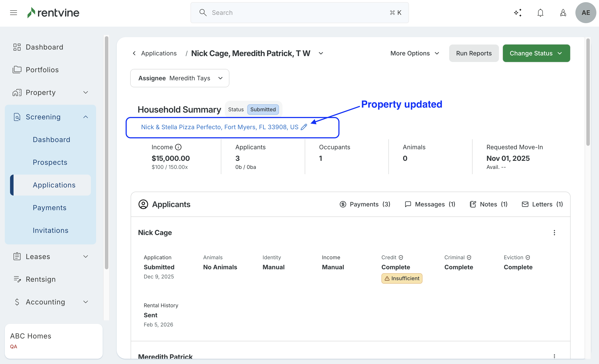
Task: Expand the Leases sidebar section
Action: (x=86, y=257)
